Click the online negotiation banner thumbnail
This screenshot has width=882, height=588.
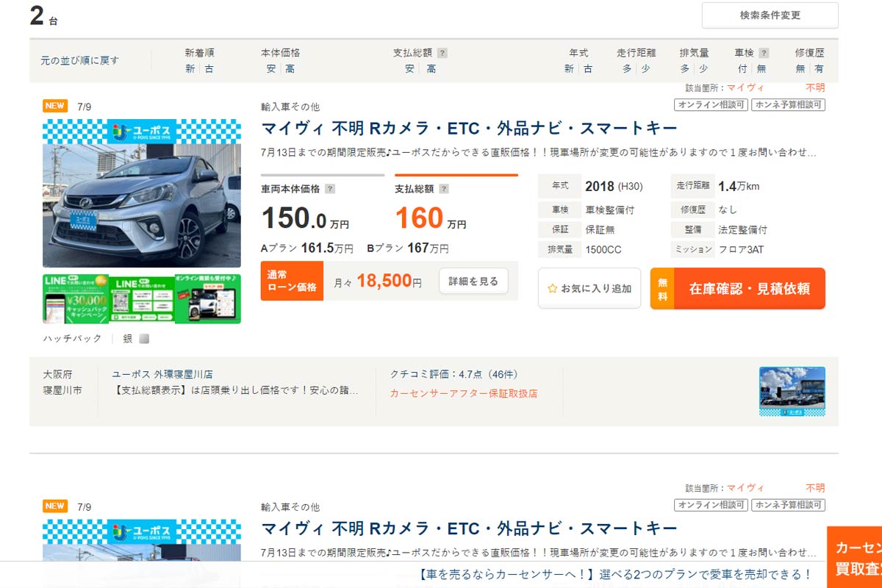point(207,298)
